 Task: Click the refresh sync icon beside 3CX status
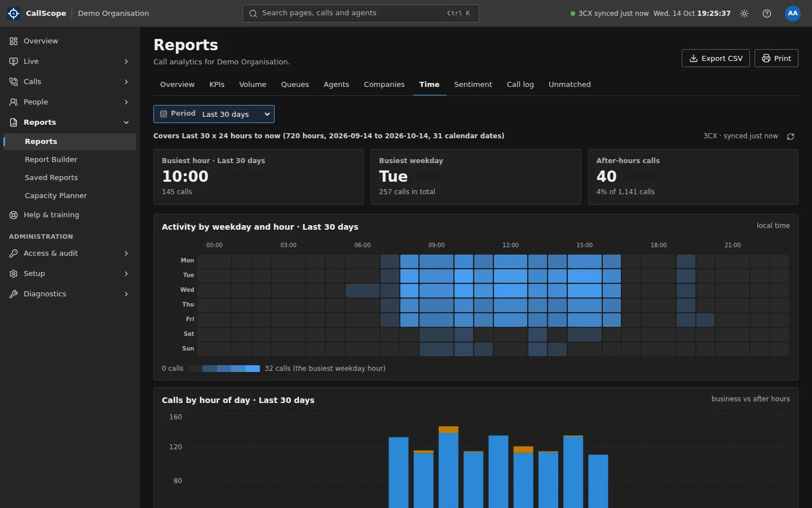pos(791,136)
